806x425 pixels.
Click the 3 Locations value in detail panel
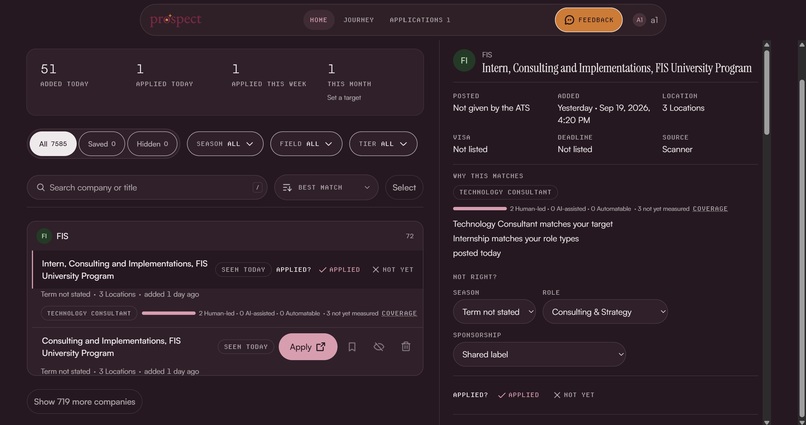pyautogui.click(x=683, y=108)
